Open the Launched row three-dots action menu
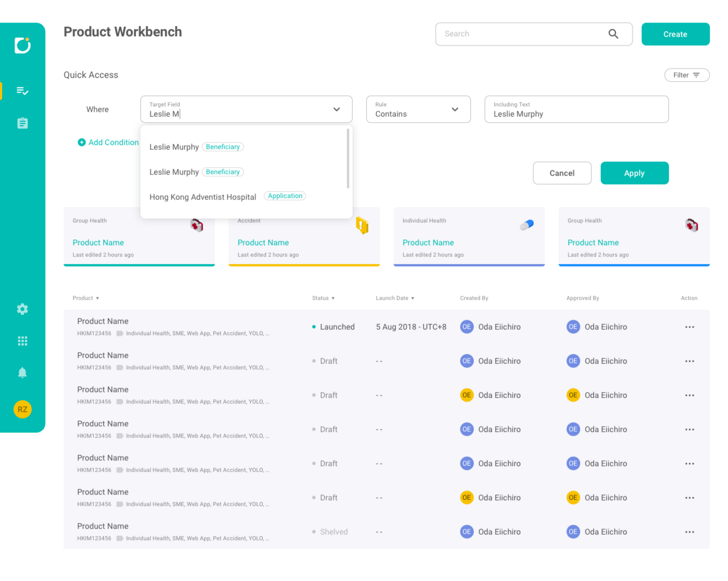Image resolution: width=728 pixels, height=581 pixels. click(x=689, y=327)
